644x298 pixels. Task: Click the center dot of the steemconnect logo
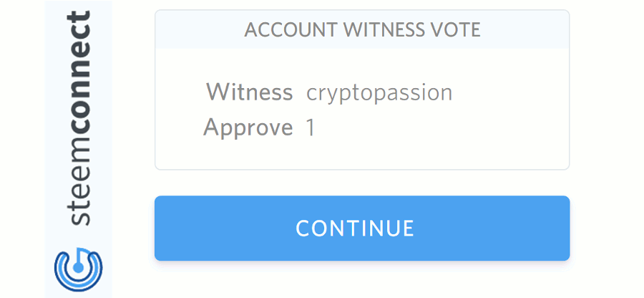[79, 266]
